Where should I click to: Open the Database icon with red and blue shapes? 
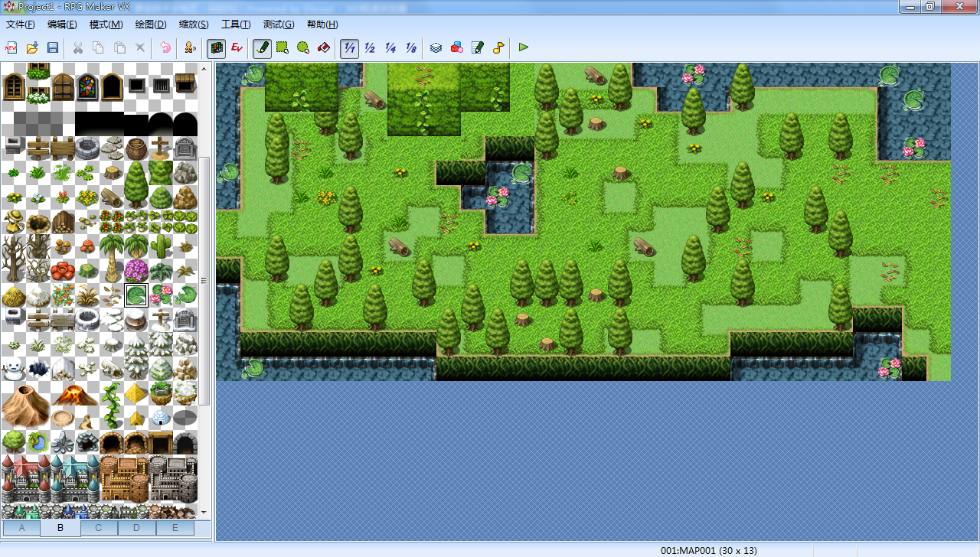click(x=457, y=47)
